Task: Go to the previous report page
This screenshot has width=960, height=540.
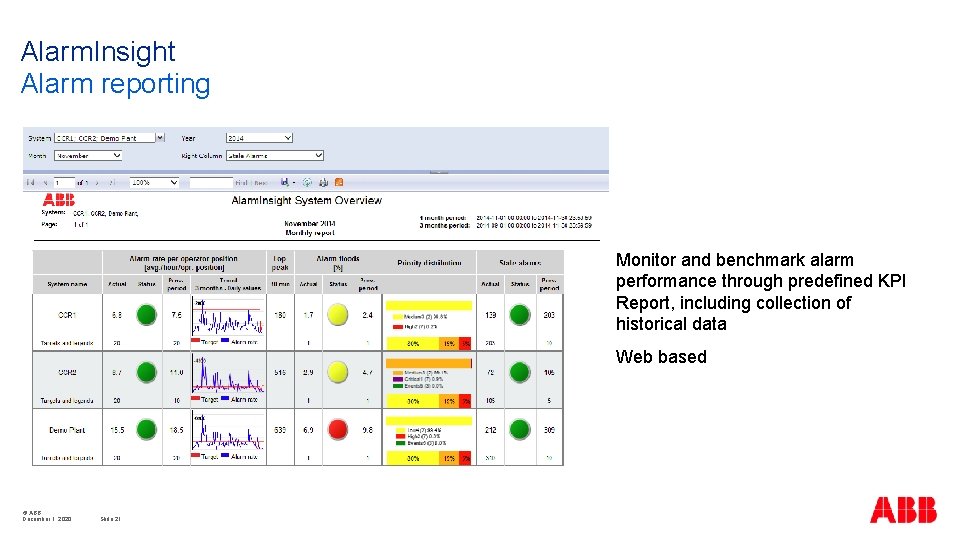Action: (x=45, y=182)
